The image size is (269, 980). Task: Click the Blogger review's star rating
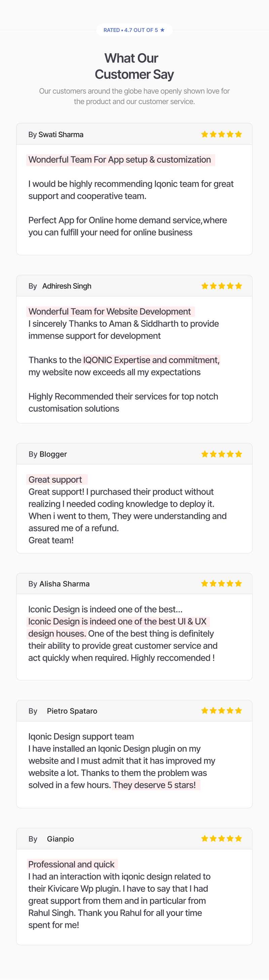pos(222,454)
